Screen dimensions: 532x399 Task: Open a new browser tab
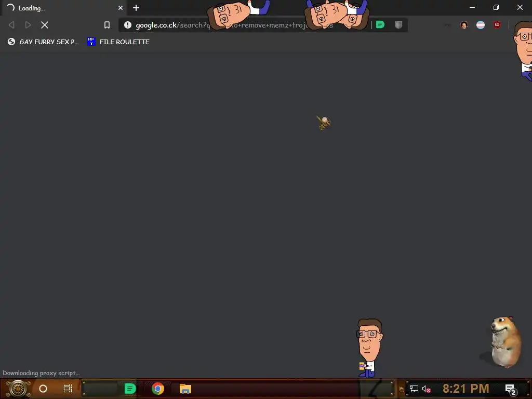point(136,8)
